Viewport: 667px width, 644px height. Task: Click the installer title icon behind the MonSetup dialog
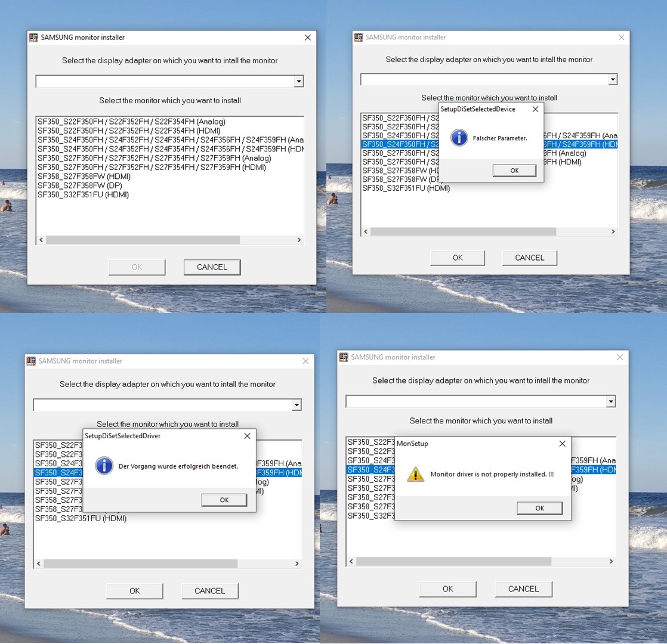(x=343, y=357)
